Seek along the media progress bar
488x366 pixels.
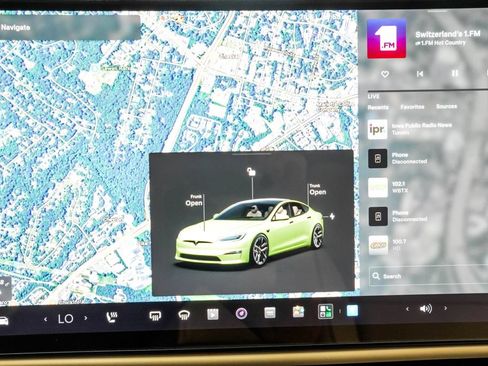[x=428, y=91]
